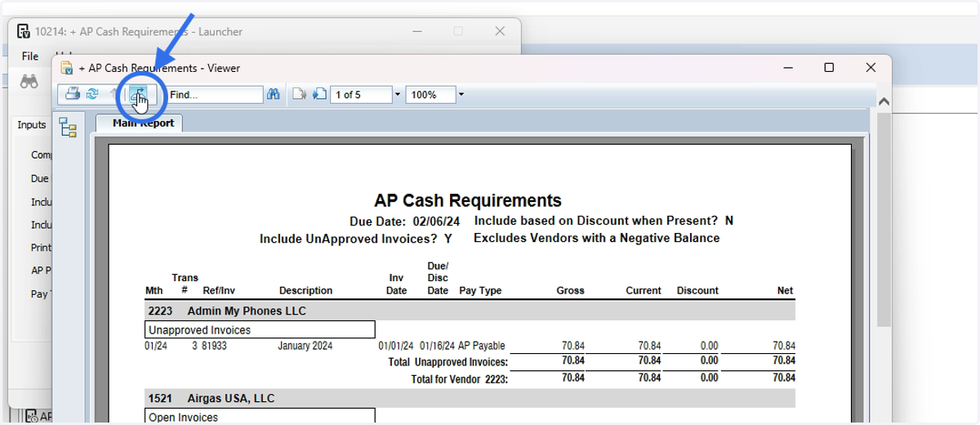Viewport: 980px width, 425px height.
Task: Click Excludes Vendors with a Negative Balance text
Action: point(596,238)
